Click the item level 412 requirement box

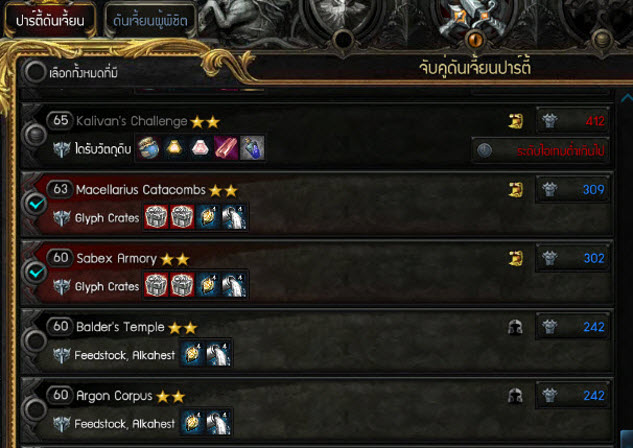[x=572, y=120]
